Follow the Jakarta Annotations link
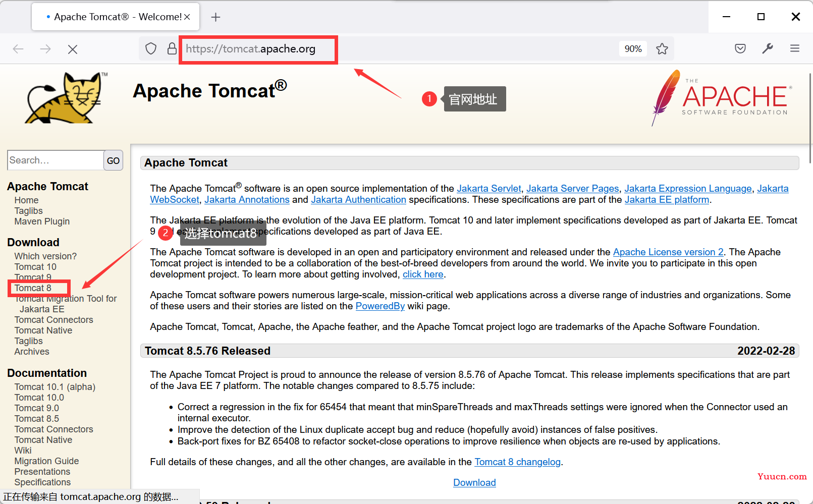This screenshot has height=504, width=813. click(247, 200)
